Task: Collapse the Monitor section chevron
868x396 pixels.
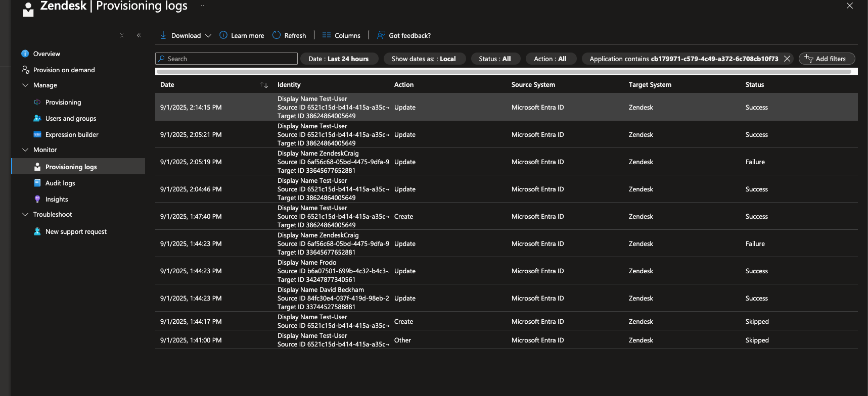Action: (x=25, y=150)
